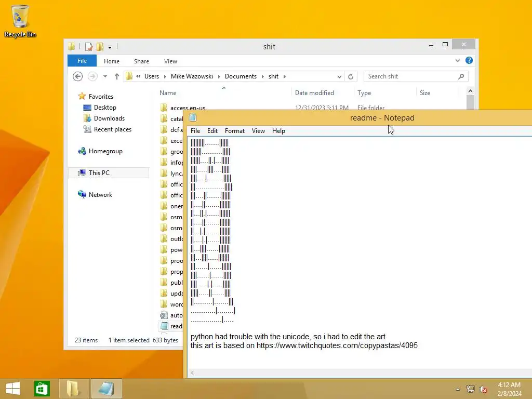Screen dimensions: 532x399
Task: Click the wor folder icon
Action: 164,304
